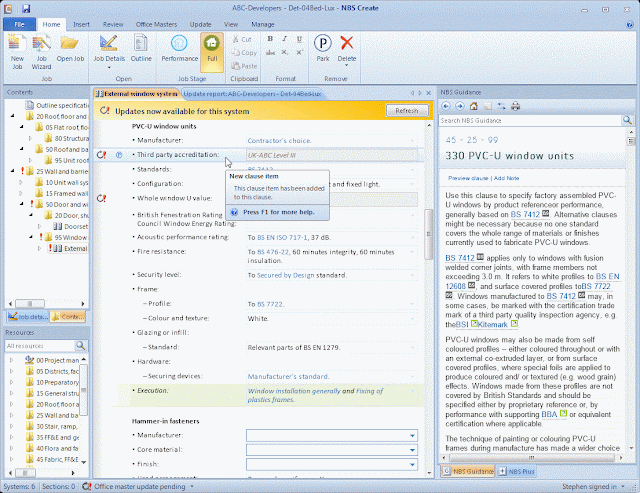Click the NBS Guidance search magnifier

tap(627, 120)
